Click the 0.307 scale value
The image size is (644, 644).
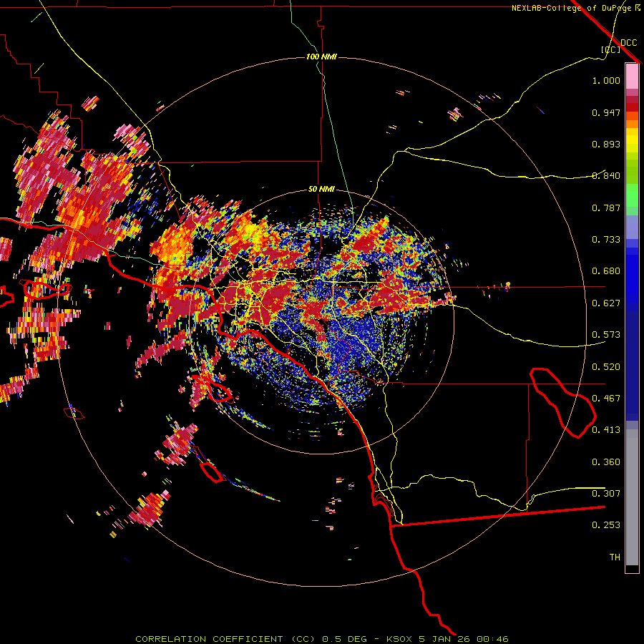606,494
